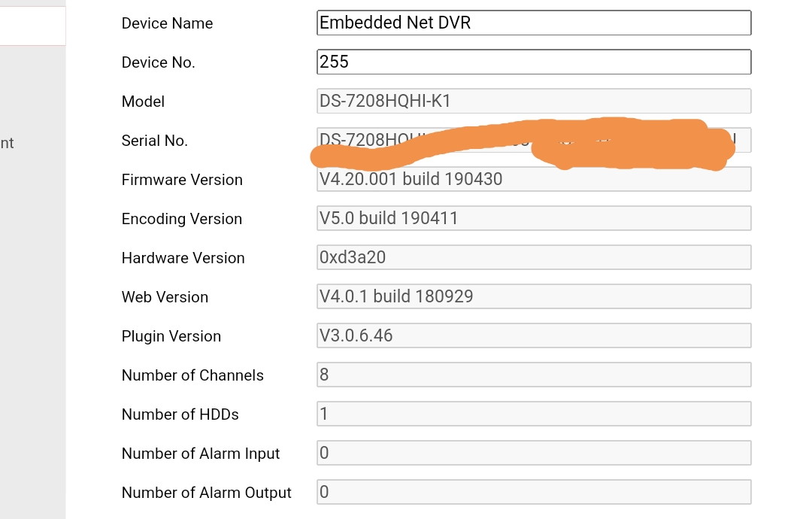Click the Serial No. value field
This screenshot has height=519, width=812.
534,140
